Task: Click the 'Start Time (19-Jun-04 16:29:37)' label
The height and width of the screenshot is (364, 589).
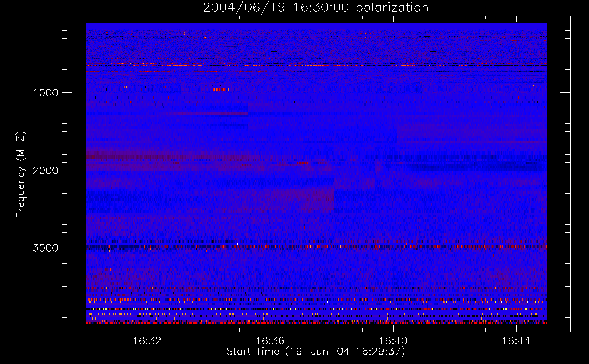Action: 316,352
